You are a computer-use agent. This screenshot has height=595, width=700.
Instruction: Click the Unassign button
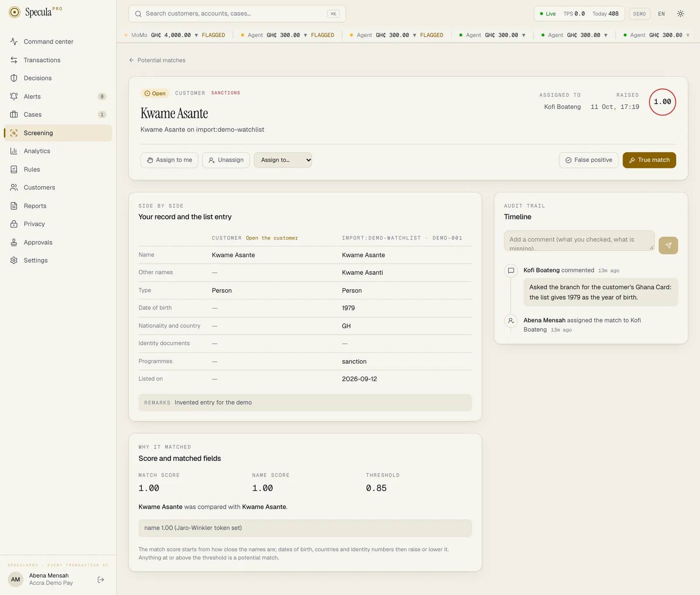point(226,160)
